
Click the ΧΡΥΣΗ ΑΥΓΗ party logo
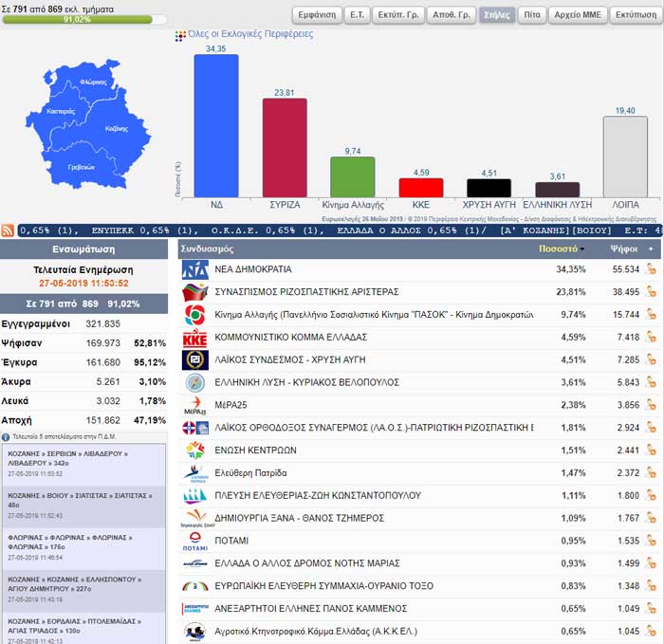194,359
